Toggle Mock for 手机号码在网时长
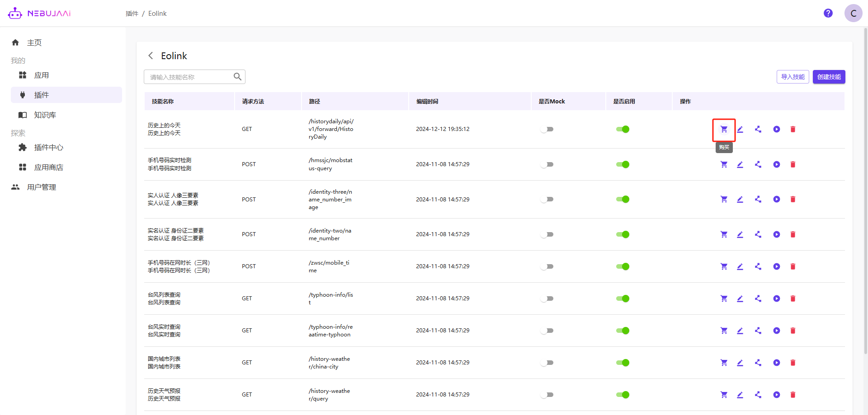 547,266
